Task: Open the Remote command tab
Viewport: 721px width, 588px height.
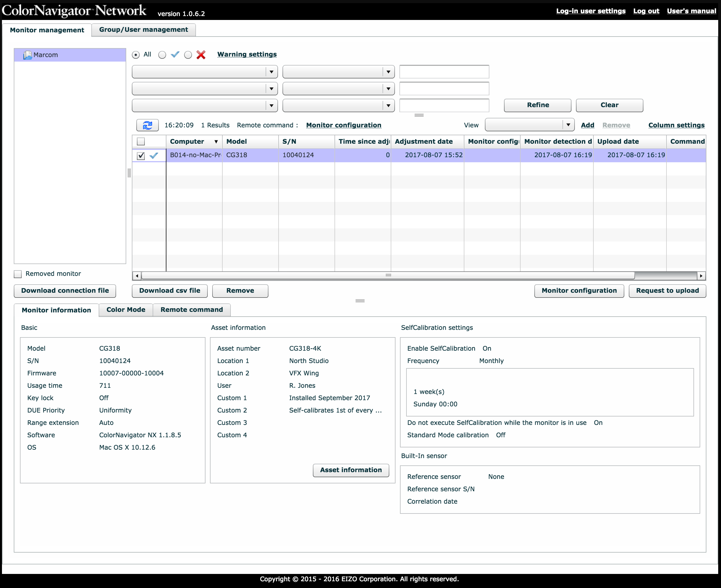Action: (192, 310)
